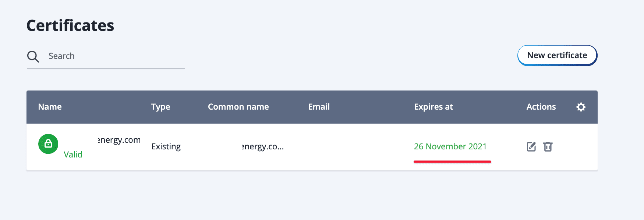Click the Actions column header
The image size is (644, 220).
541,107
